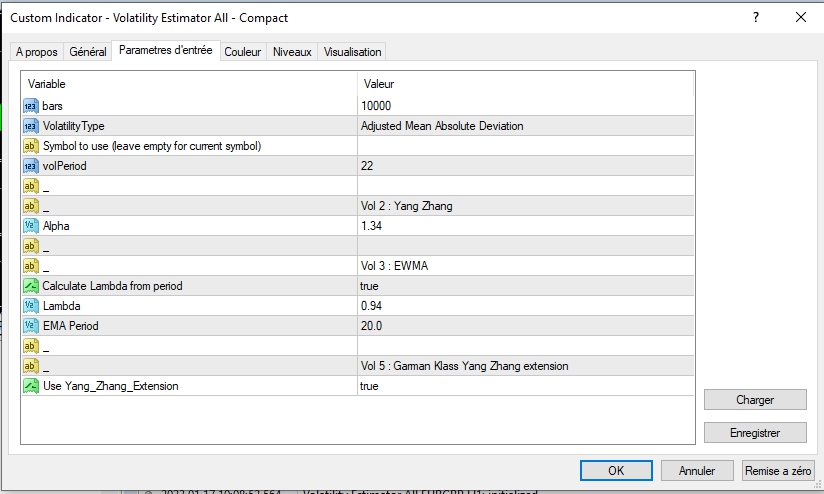Click the double-type icon beside Lambda

[x=30, y=306]
